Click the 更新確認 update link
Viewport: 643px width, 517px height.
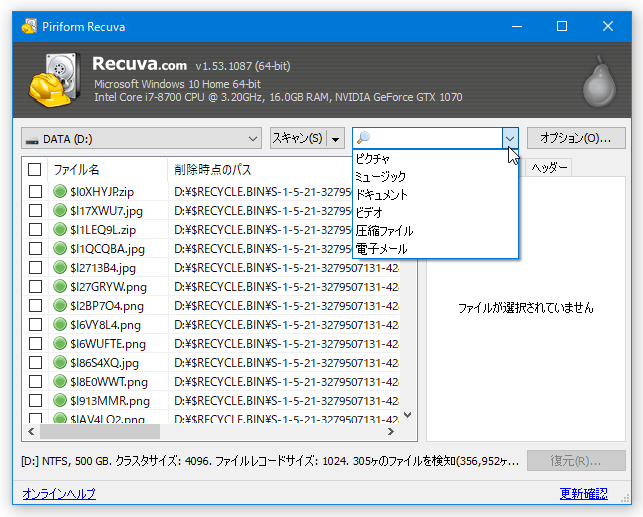click(583, 493)
